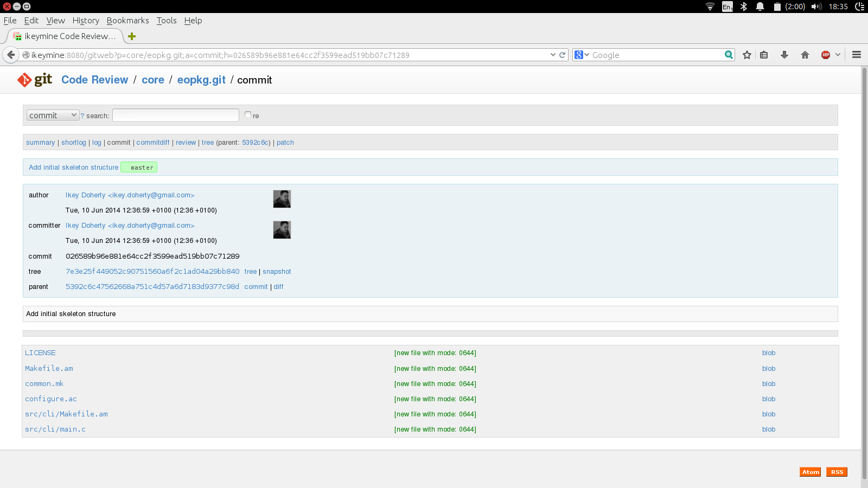Open the Code Review breadcrumb link
The width and height of the screenshot is (868, 488).
pos(94,80)
